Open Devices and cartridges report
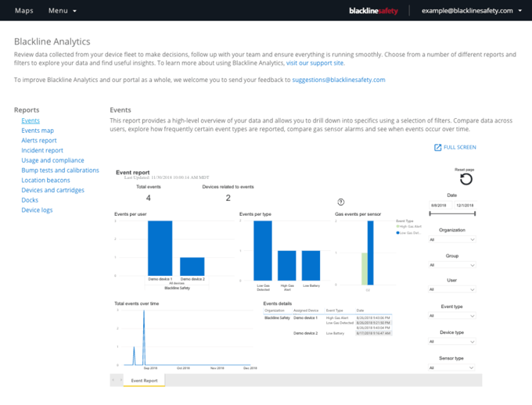 52,190
